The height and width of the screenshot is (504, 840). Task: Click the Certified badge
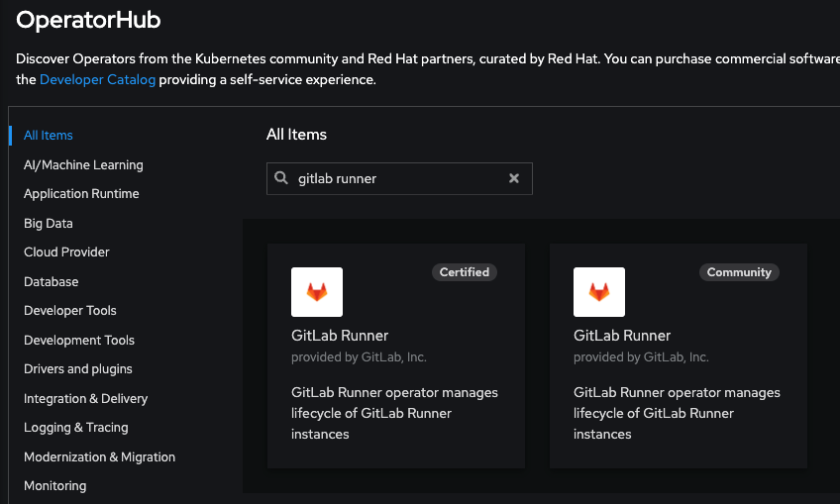[x=465, y=272]
